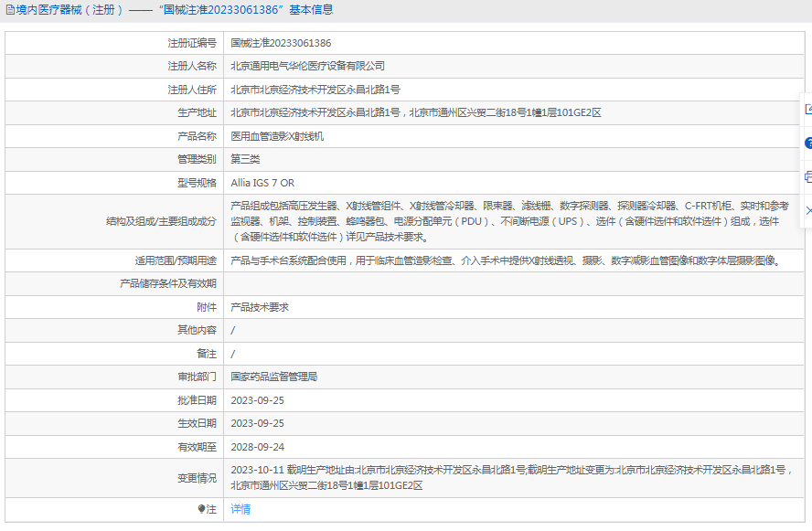812x531 pixels.
Task: Click the 产品名称 row label
Action: click(197, 136)
